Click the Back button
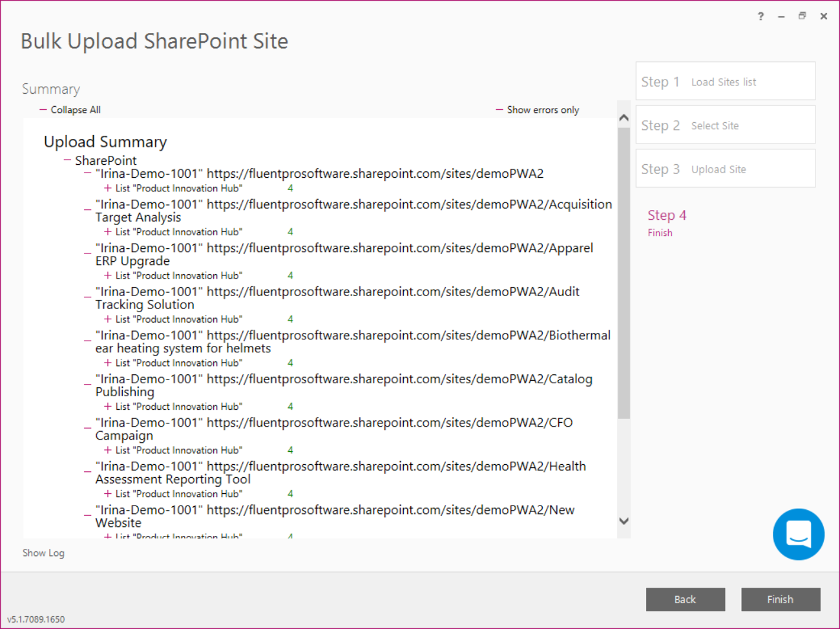This screenshot has width=840, height=629. coord(686,599)
